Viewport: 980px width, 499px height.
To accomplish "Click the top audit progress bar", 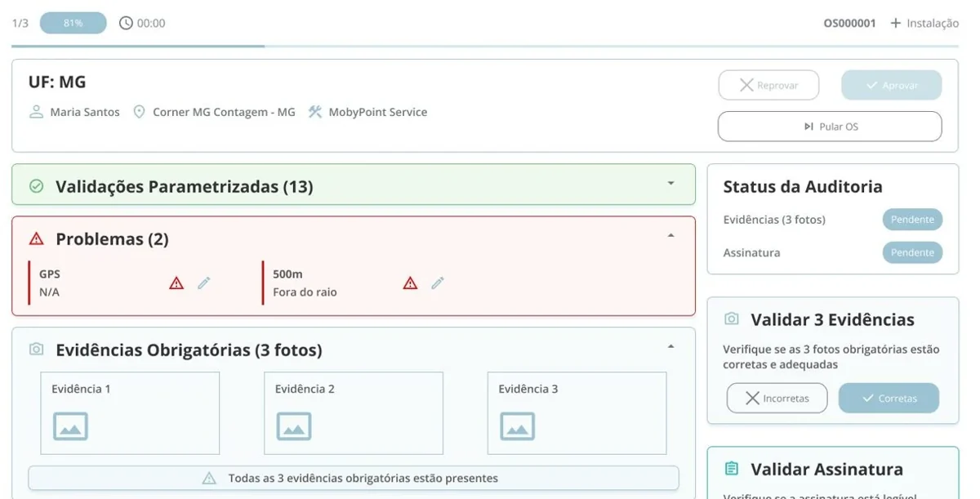I will (x=485, y=47).
